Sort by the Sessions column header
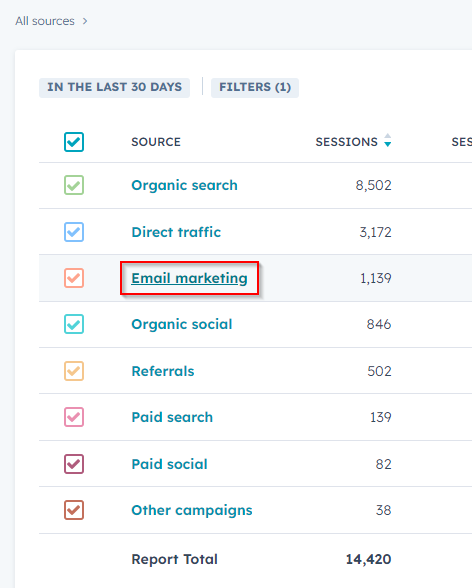 (x=346, y=142)
